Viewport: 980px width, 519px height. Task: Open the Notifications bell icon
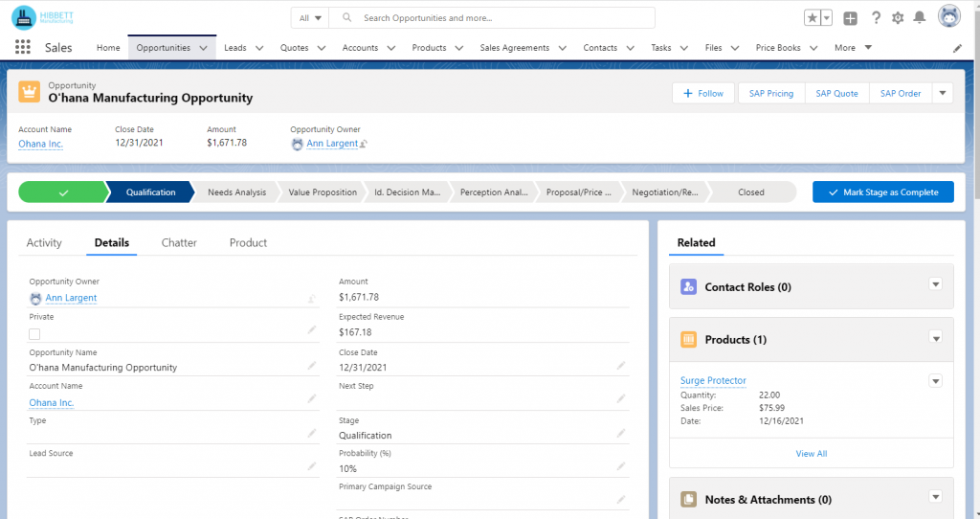point(920,17)
